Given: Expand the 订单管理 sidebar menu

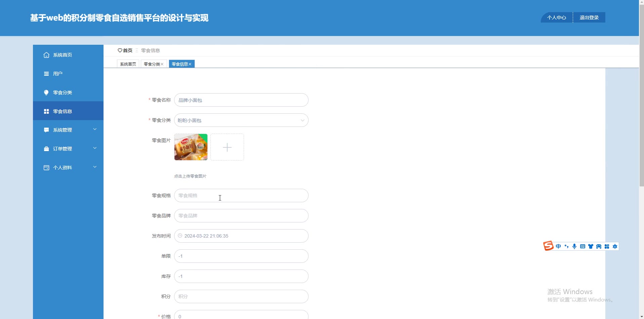Looking at the screenshot, I should [x=95, y=148].
